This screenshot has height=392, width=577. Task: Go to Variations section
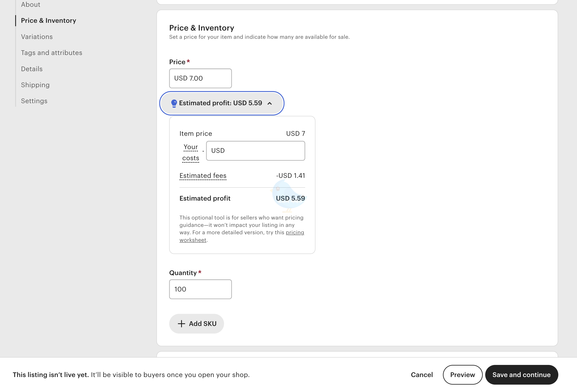tap(37, 37)
